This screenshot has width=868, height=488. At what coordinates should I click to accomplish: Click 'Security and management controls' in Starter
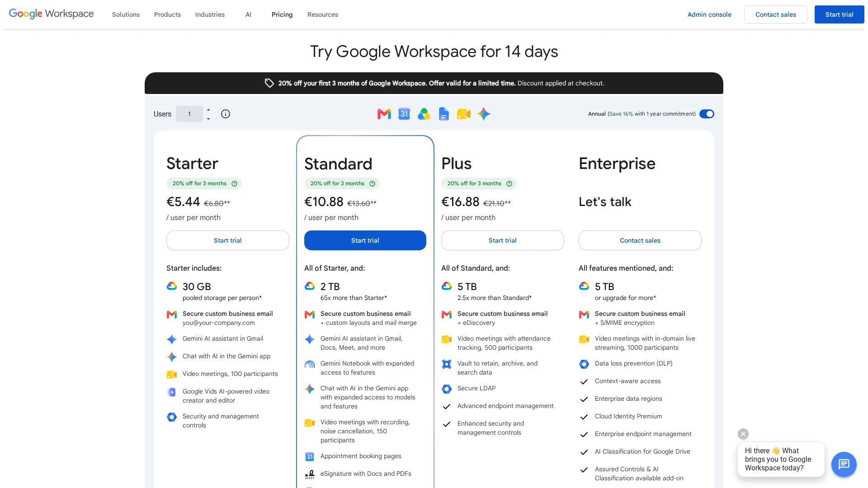pos(221,421)
